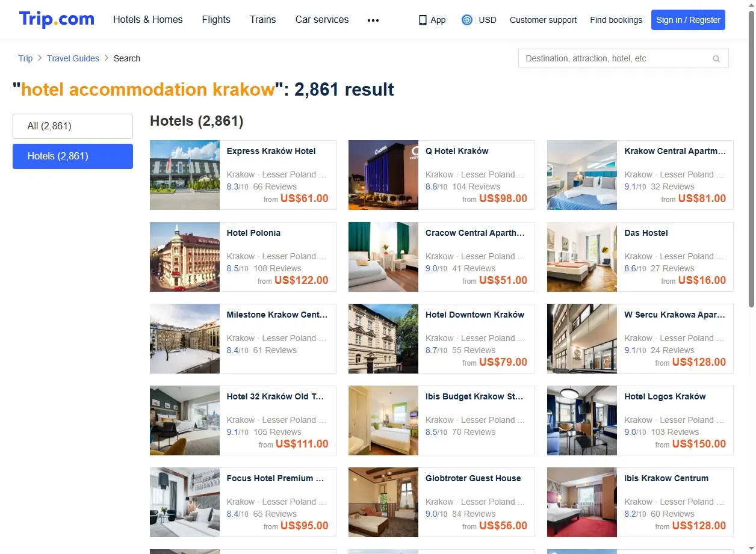The image size is (756, 554).
Task: Click the US$56.00 price
Action: (x=503, y=526)
